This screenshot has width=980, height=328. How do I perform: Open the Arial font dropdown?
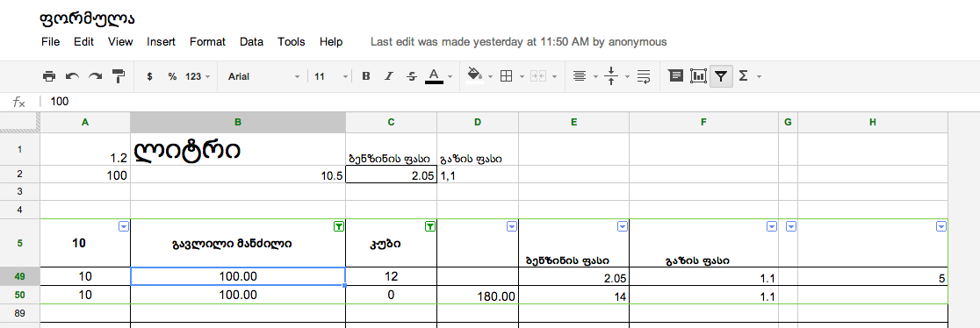(263, 76)
